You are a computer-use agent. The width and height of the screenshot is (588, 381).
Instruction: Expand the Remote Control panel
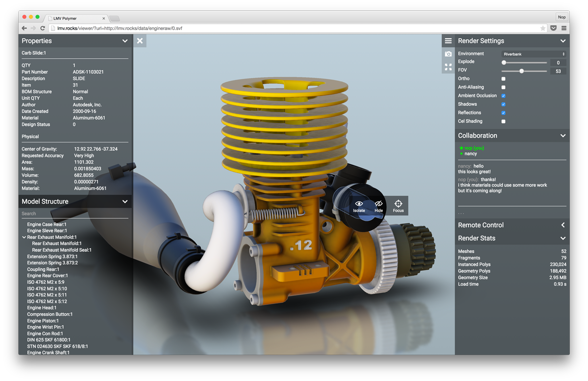pos(563,225)
